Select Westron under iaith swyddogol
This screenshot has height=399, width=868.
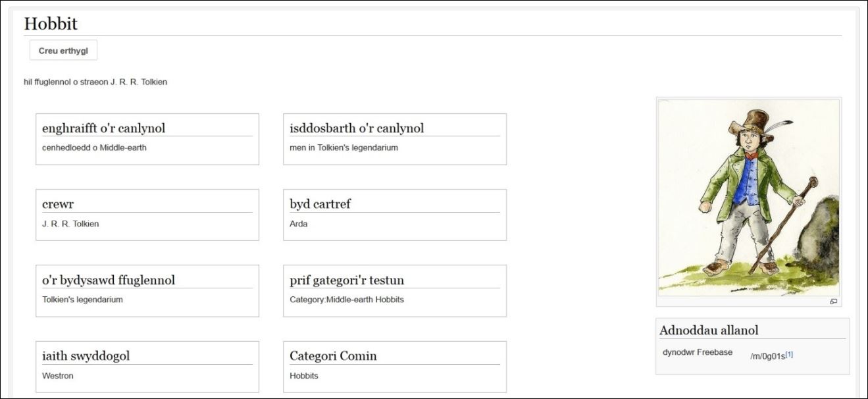(58, 376)
